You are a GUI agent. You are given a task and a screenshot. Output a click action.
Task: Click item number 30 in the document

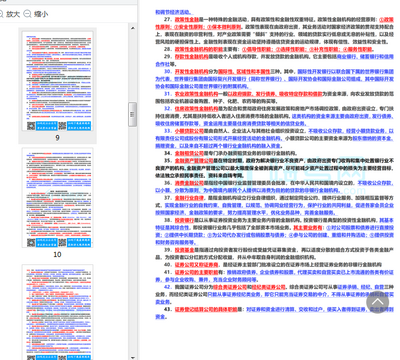(168, 71)
